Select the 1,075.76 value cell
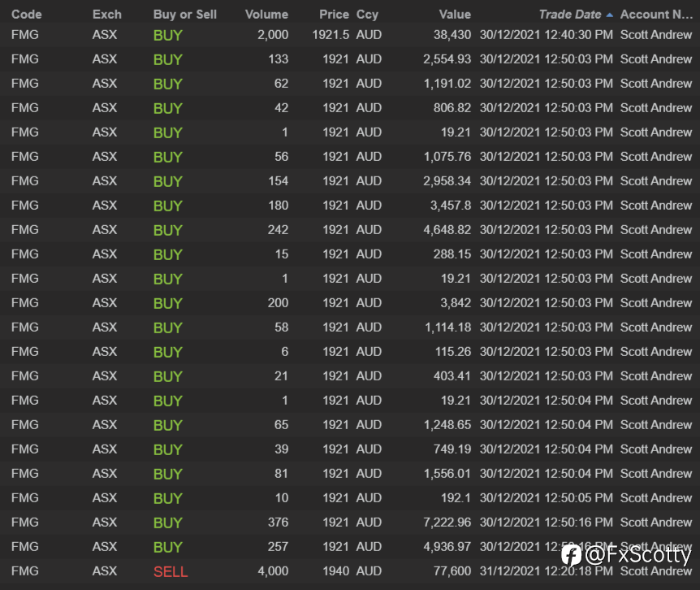This screenshot has height=590, width=700. point(447,156)
